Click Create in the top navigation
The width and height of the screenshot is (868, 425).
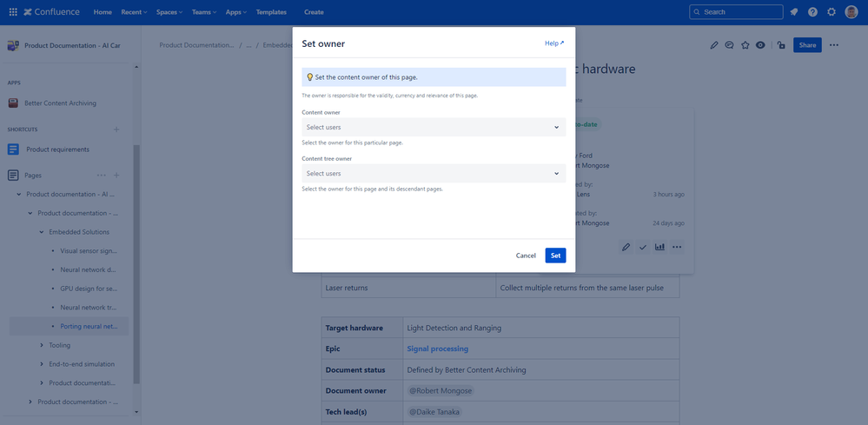tap(314, 12)
